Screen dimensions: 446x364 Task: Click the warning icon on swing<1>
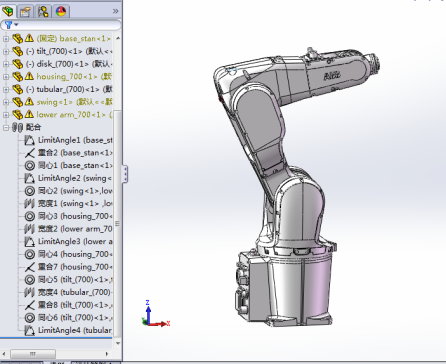click(29, 102)
